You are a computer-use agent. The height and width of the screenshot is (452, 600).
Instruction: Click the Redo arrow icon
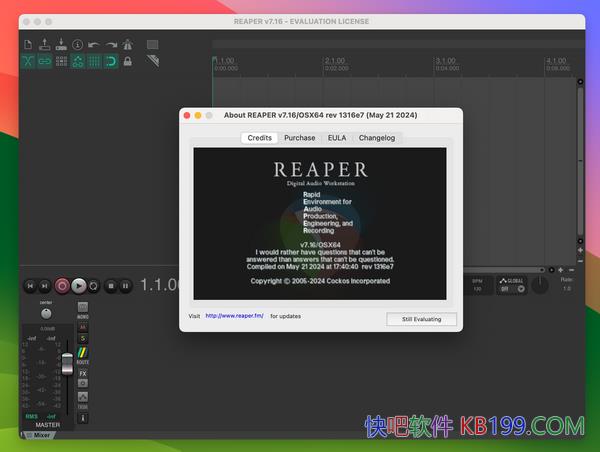pos(111,44)
